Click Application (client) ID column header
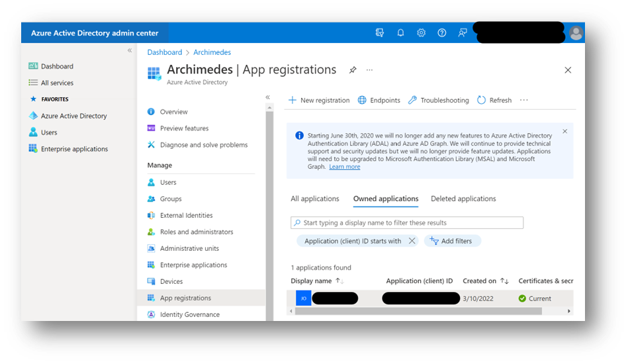 tap(420, 281)
